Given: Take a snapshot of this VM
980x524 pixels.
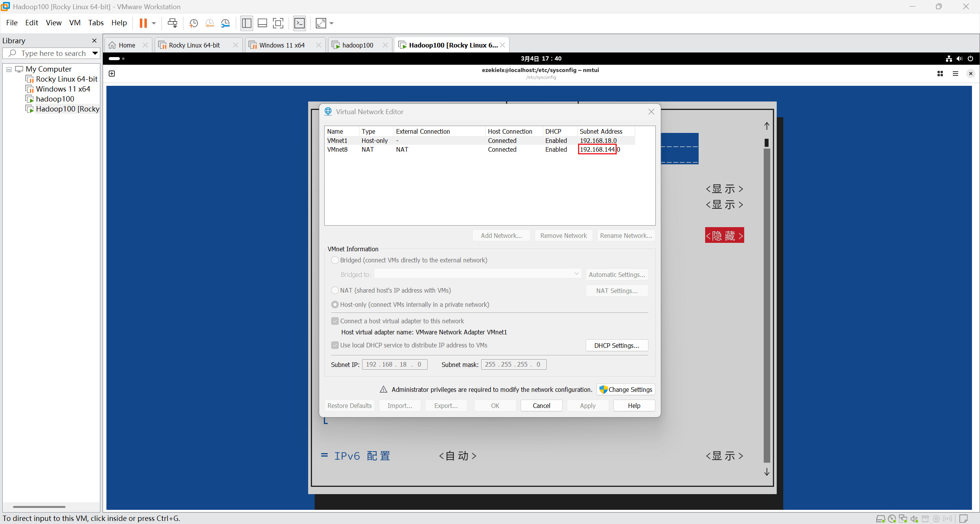Looking at the screenshot, I should [194, 23].
